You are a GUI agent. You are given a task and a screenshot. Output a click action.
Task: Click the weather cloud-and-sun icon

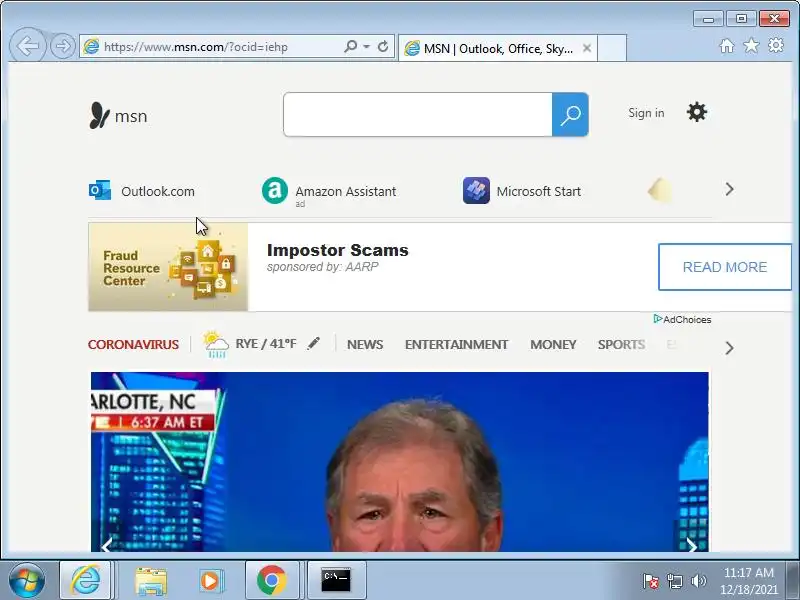click(x=215, y=344)
